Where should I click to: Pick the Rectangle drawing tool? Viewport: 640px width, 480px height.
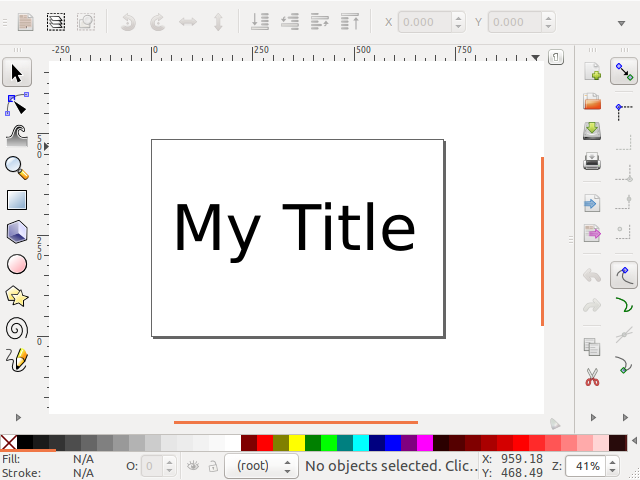tap(16, 200)
